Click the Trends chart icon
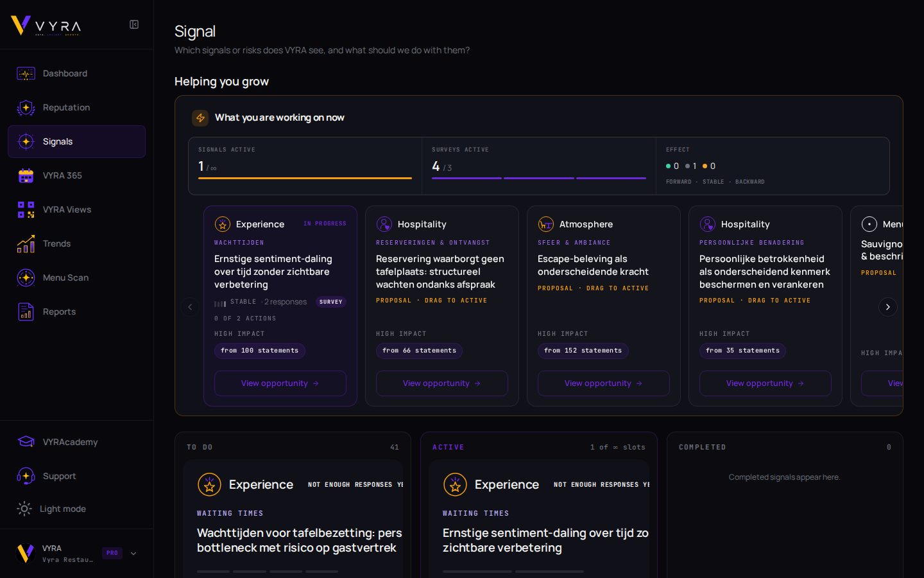 [26, 243]
